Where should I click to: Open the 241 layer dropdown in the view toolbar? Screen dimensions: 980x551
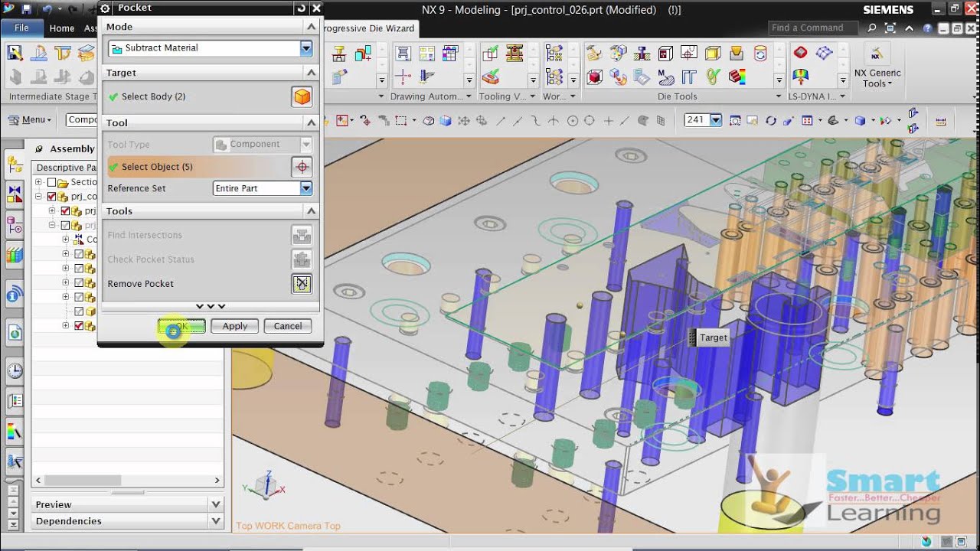point(716,120)
